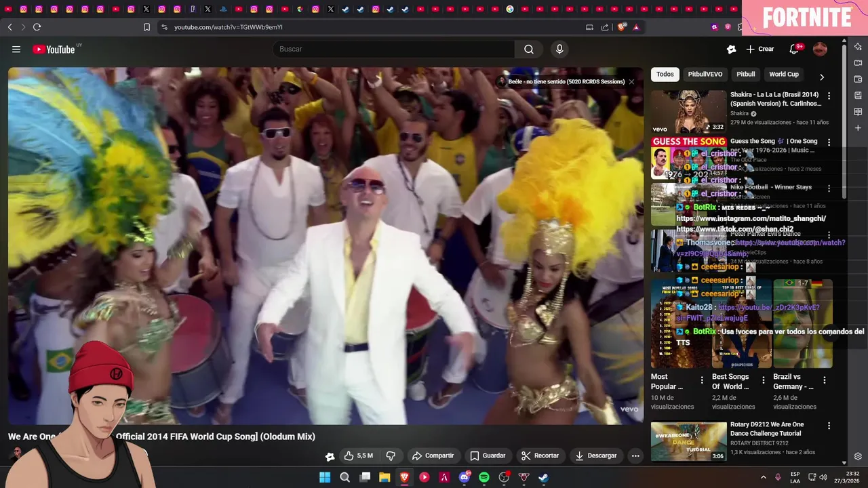
Task: Focus the Buscar search box
Action: (393, 49)
